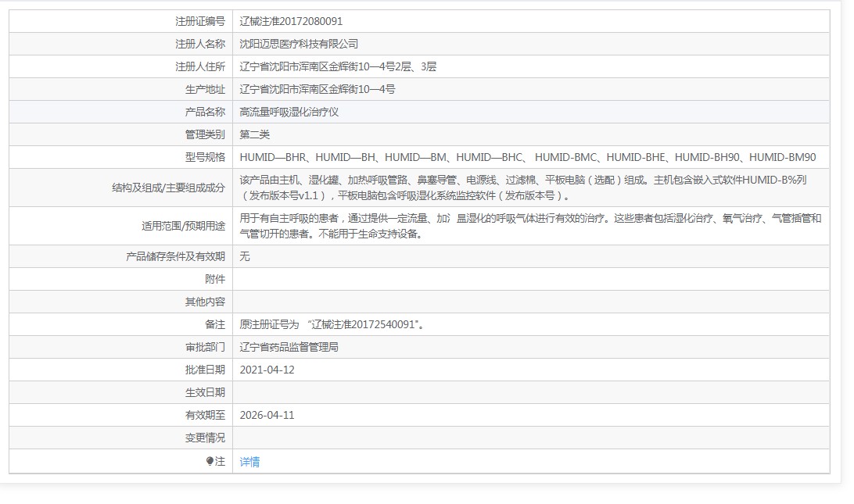Click the 生产地址 label
The image size is (854, 504).
(205, 89)
